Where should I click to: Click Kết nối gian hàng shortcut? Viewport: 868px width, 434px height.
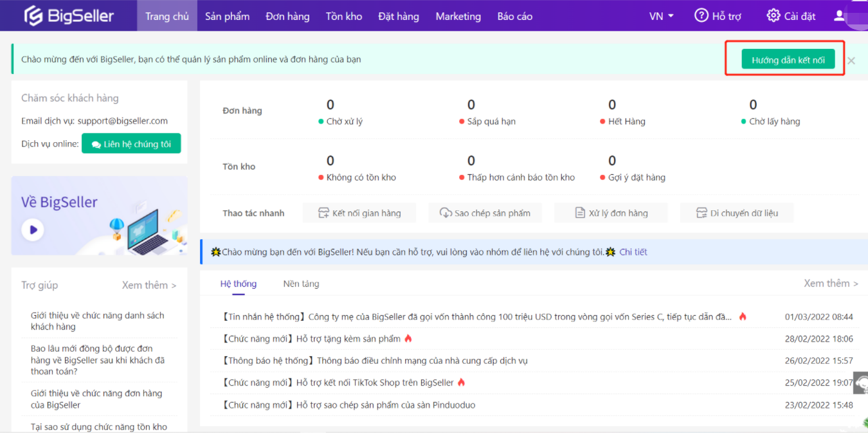(x=359, y=213)
